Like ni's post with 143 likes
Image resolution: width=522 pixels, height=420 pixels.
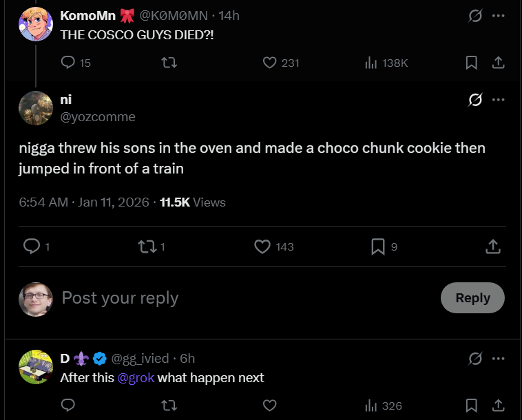click(x=262, y=246)
